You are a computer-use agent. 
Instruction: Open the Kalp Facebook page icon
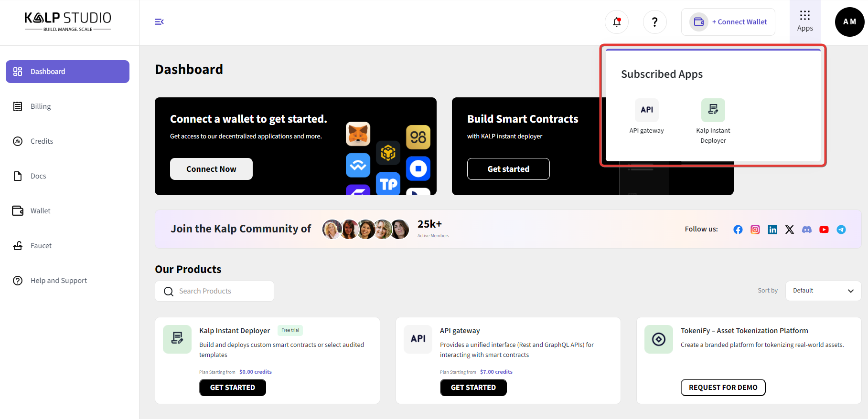[x=738, y=230]
